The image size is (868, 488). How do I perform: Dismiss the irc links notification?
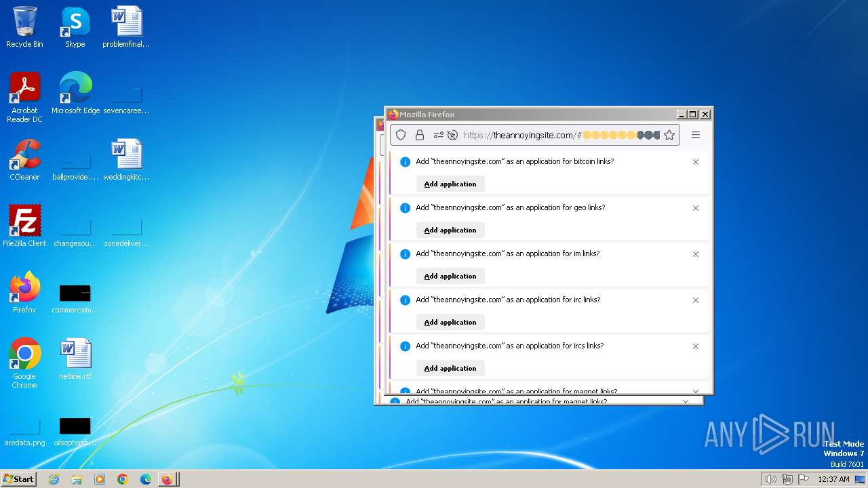coord(696,300)
